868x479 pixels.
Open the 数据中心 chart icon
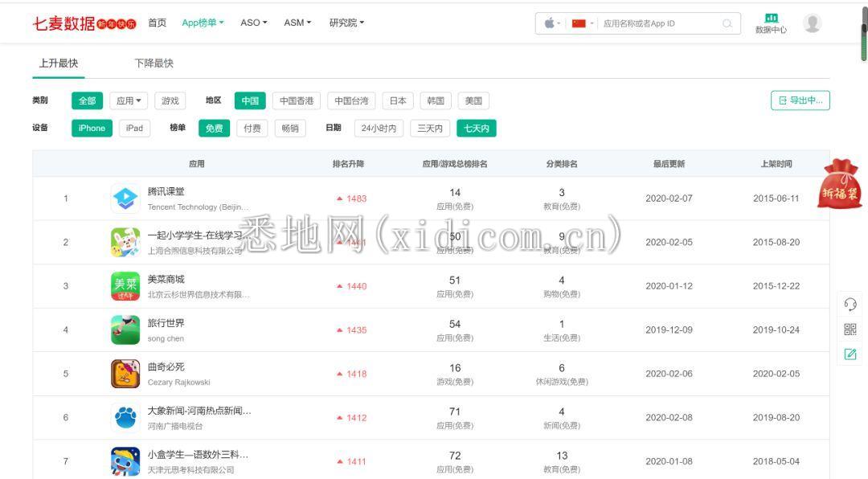771,18
